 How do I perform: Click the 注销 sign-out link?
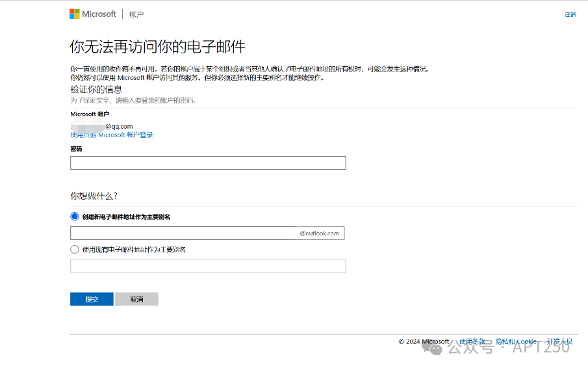[x=570, y=14]
